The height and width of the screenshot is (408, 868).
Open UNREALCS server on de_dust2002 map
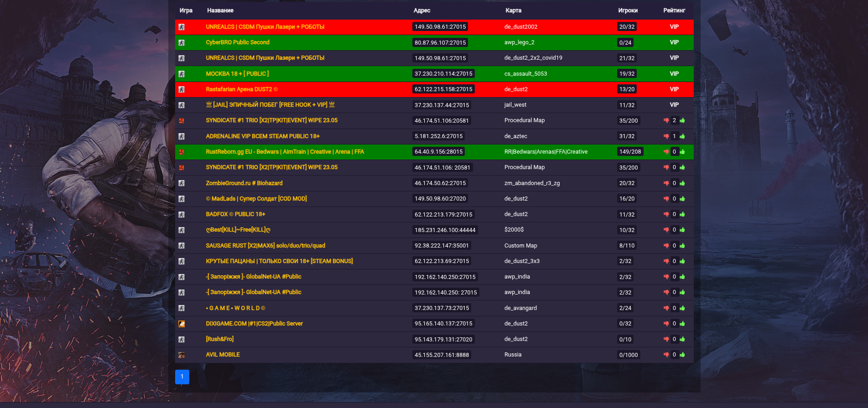tap(265, 27)
